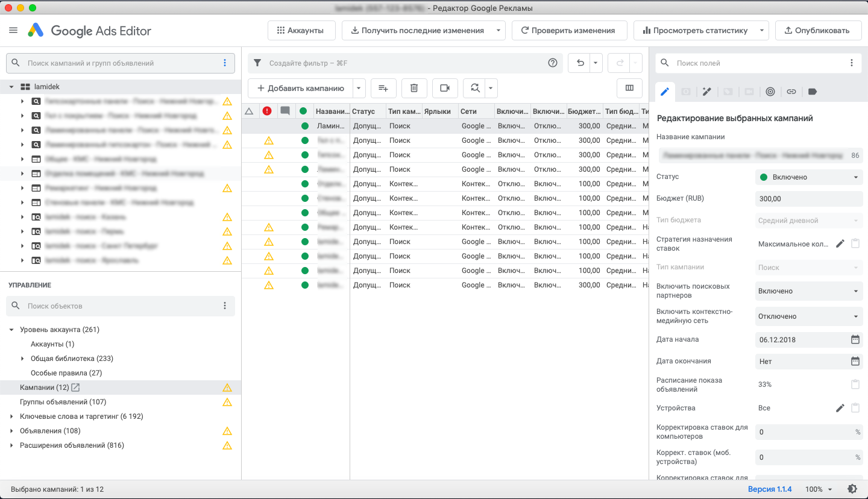This screenshot has height=499, width=868.
Task: Switch to the target icon tab
Action: [770, 92]
